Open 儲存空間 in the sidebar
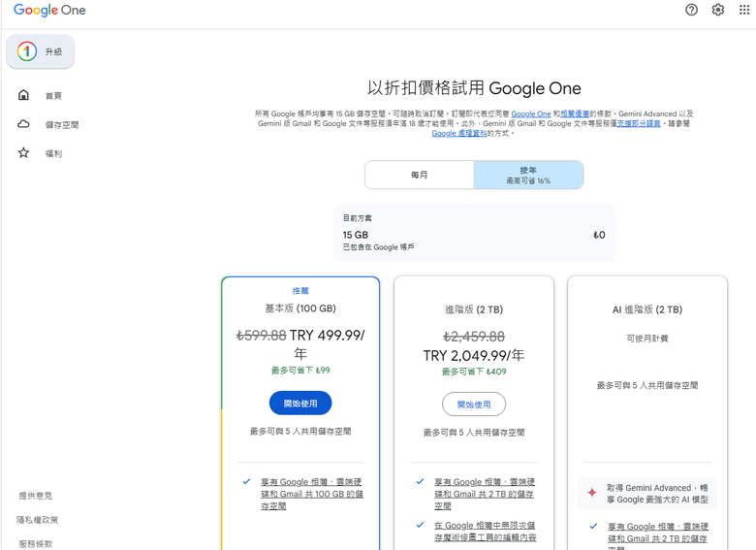This screenshot has height=550, width=756. tap(62, 125)
